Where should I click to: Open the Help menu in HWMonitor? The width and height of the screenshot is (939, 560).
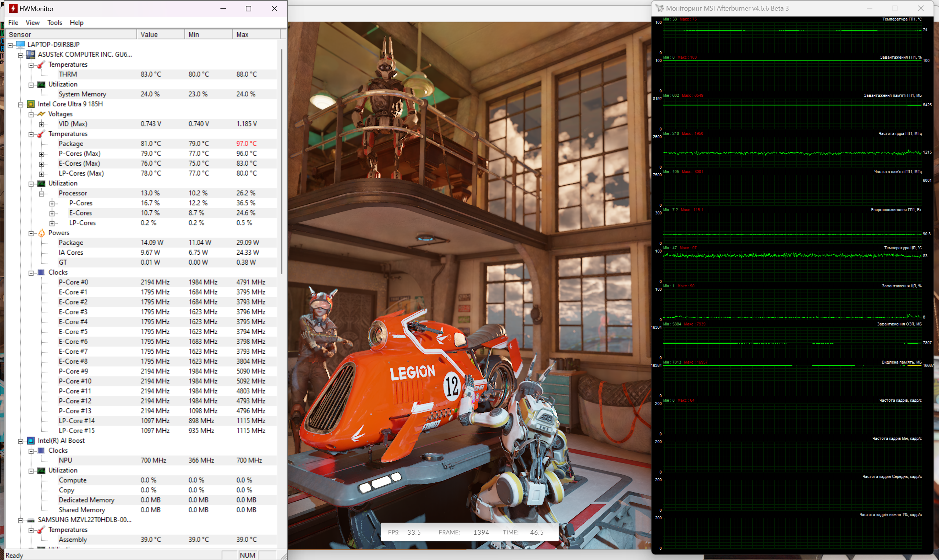(77, 23)
